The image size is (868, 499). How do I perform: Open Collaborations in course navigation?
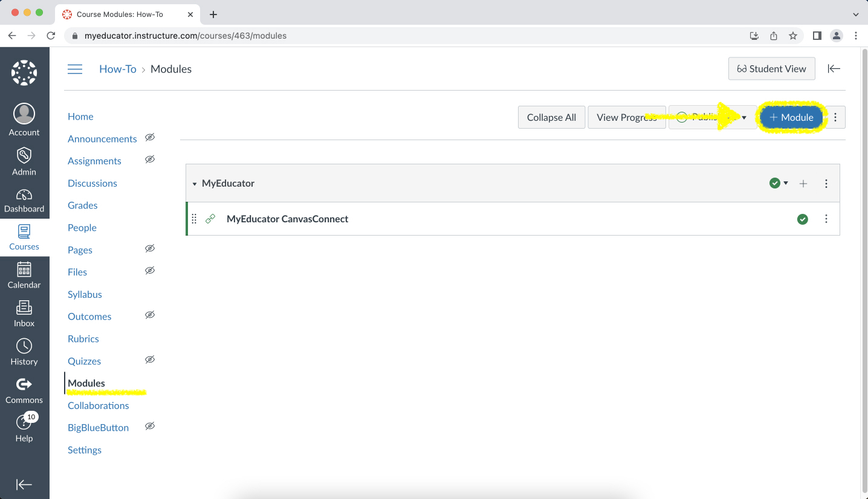point(99,405)
